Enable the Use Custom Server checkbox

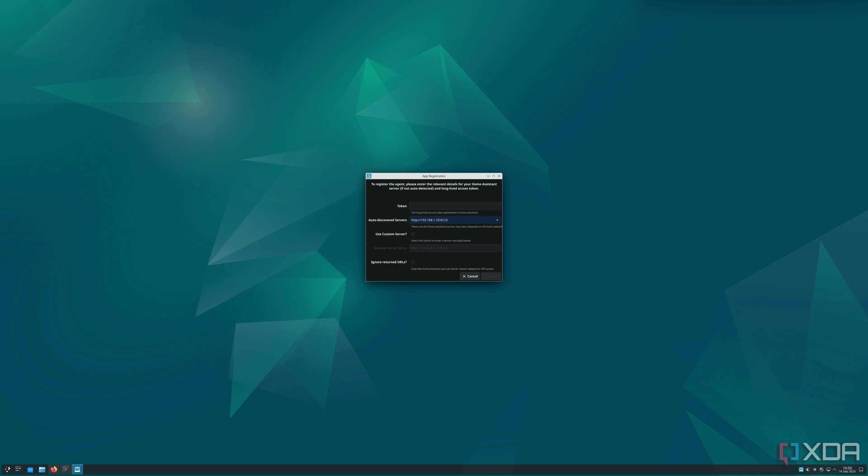pos(413,234)
